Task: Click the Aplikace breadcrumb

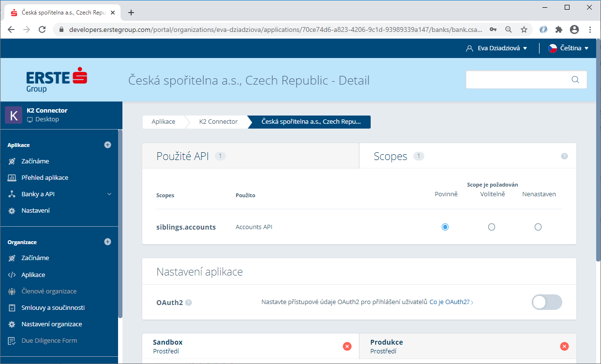Action: pyautogui.click(x=164, y=122)
